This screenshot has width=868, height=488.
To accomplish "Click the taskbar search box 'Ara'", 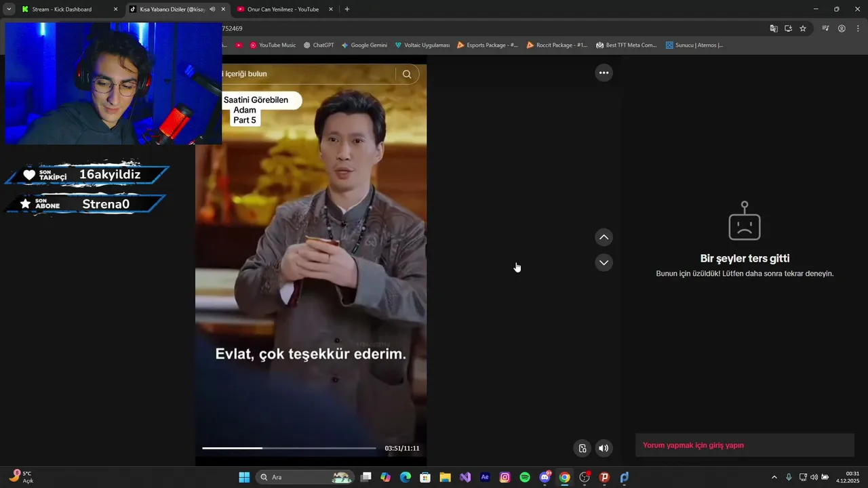I will [305, 477].
